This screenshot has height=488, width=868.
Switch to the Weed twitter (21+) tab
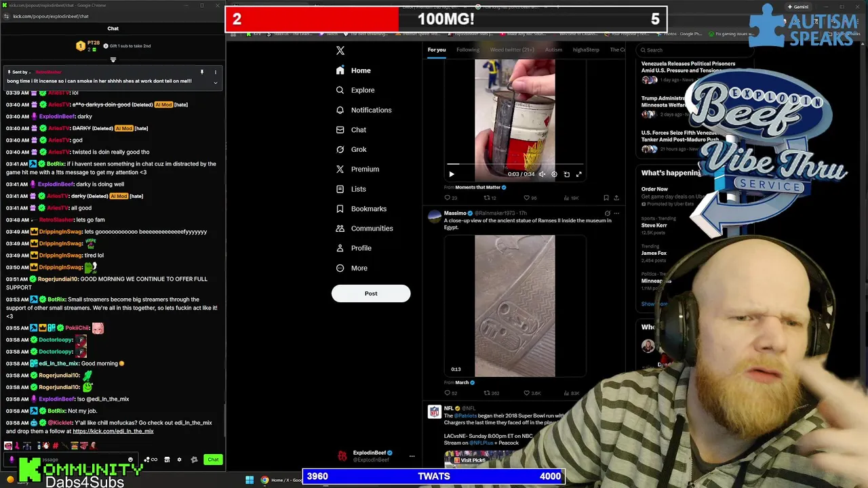click(512, 49)
